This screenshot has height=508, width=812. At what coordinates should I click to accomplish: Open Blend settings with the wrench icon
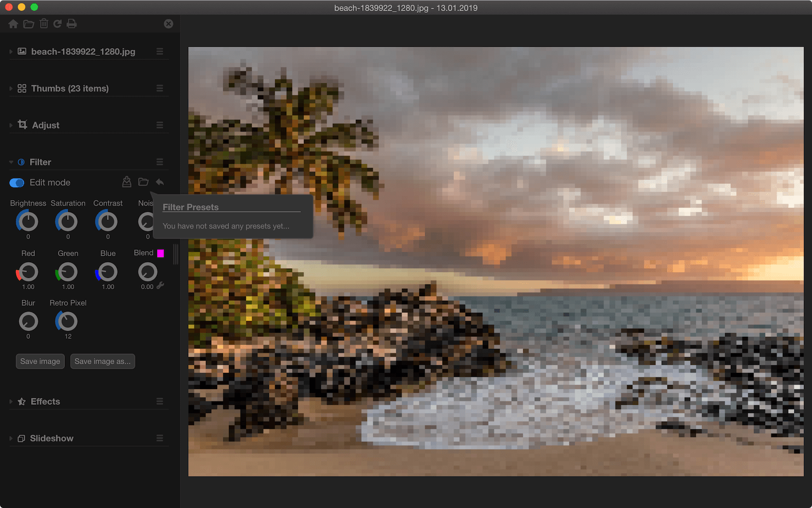pyautogui.click(x=160, y=285)
